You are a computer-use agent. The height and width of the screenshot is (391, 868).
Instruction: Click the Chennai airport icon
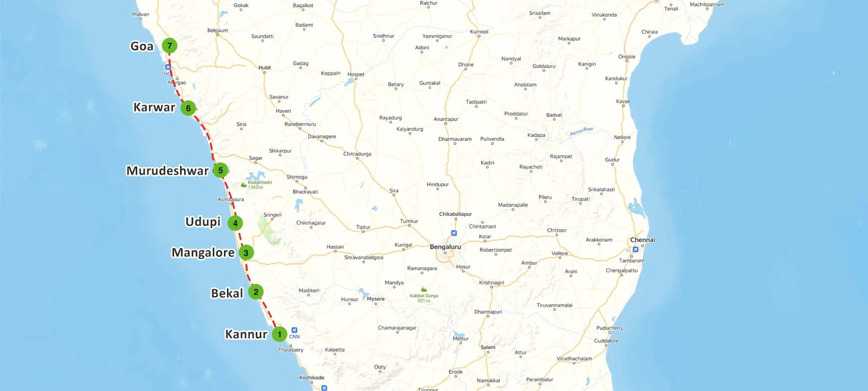click(635, 249)
